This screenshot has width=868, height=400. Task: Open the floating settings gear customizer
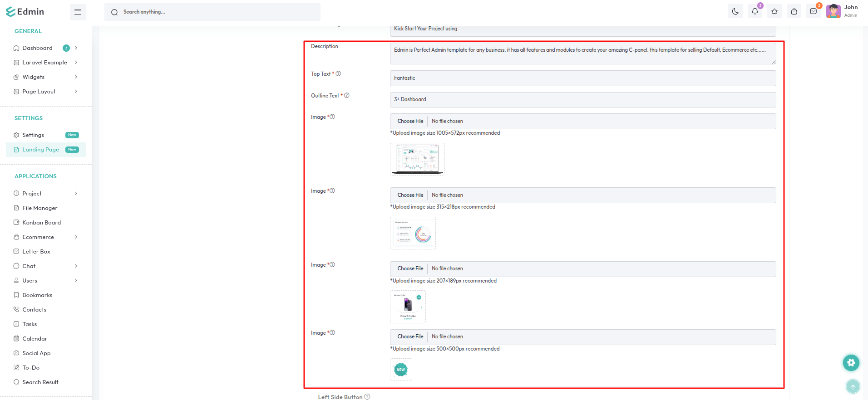851,362
